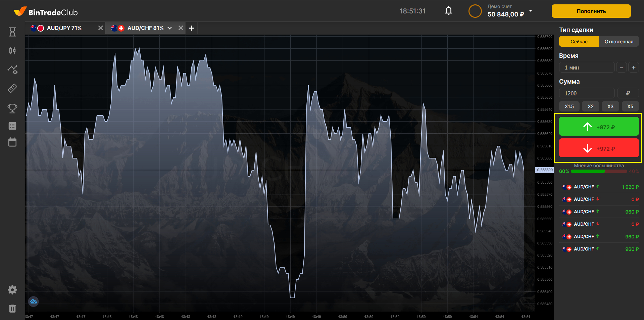Click the trash bin icon
The width and height of the screenshot is (644, 320).
[12, 309]
